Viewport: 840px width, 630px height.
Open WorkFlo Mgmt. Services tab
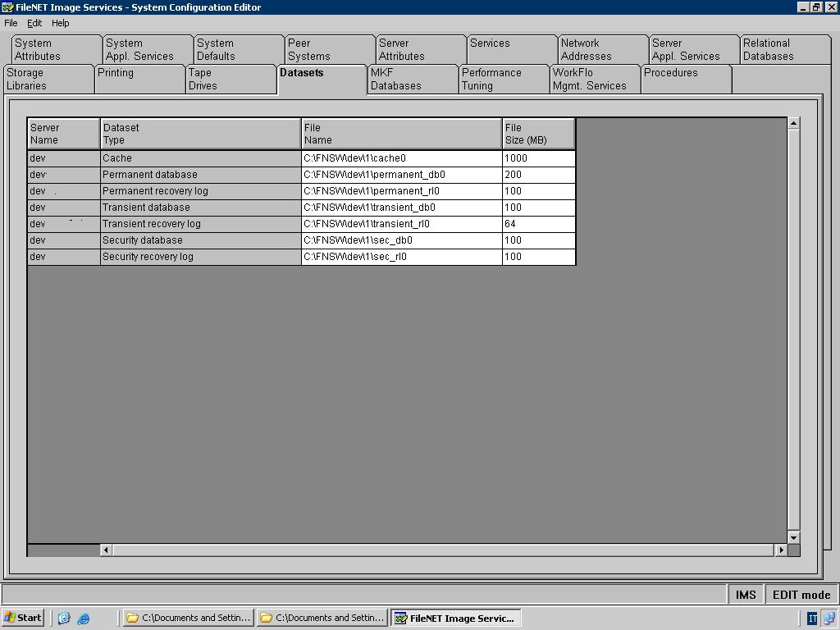[596, 80]
